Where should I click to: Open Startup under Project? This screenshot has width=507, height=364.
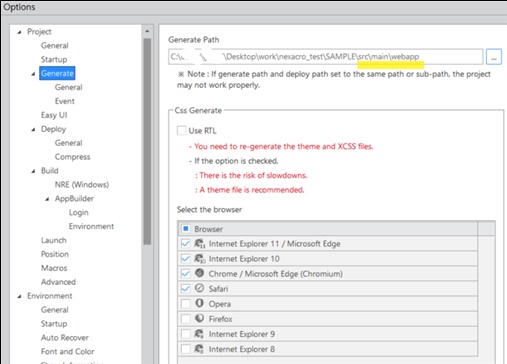click(54, 59)
